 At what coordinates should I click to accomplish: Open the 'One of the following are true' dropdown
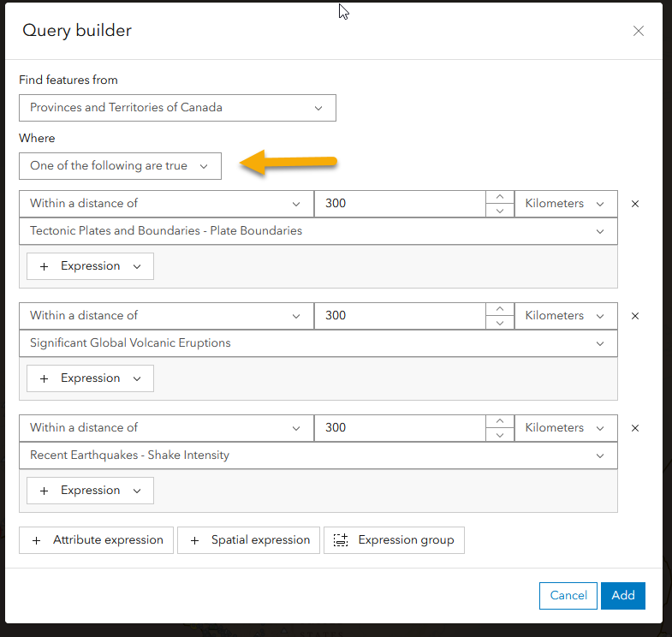(120, 166)
